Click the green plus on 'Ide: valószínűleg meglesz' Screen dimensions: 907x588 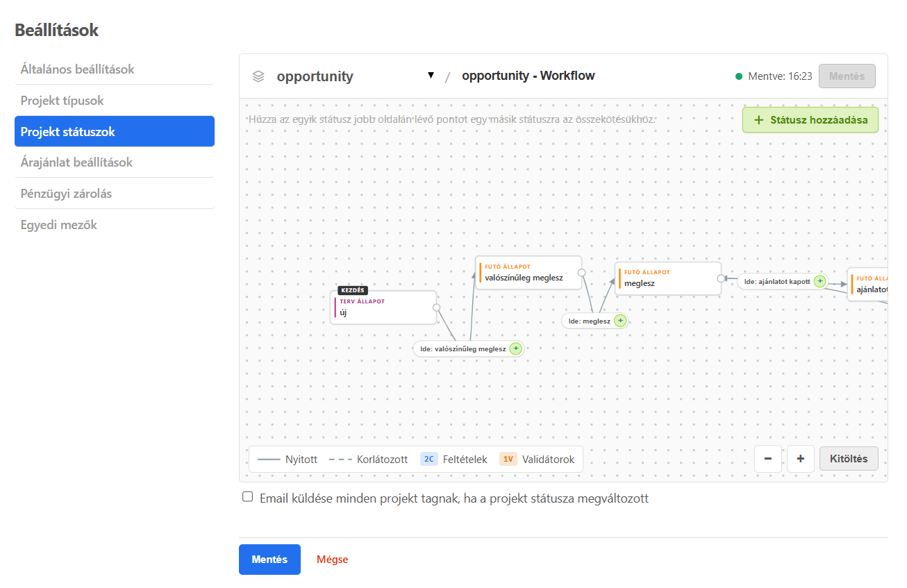(x=515, y=348)
